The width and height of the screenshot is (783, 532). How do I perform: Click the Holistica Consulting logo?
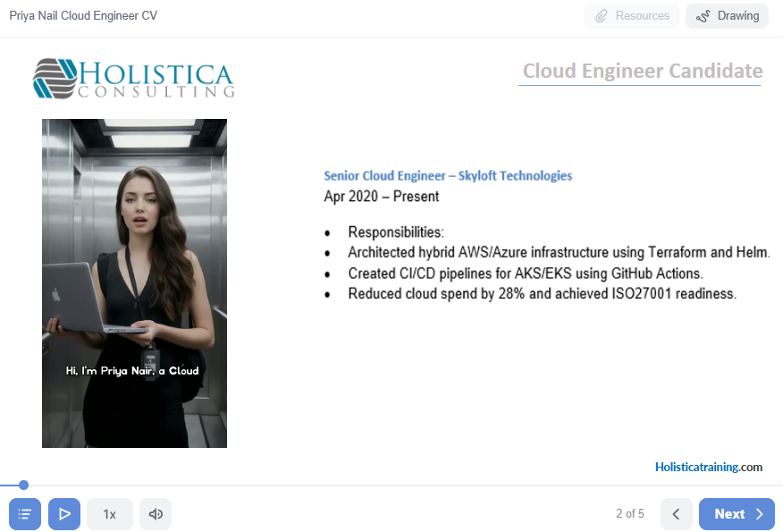point(133,79)
